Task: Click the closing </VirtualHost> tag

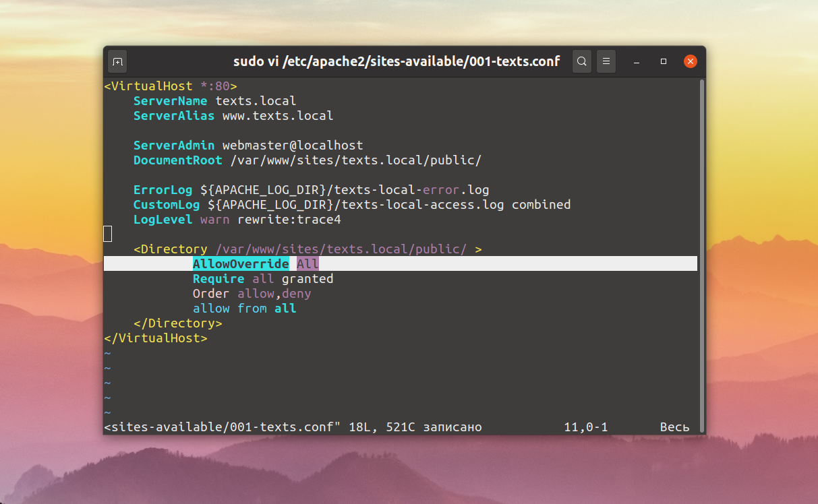Action: point(154,338)
